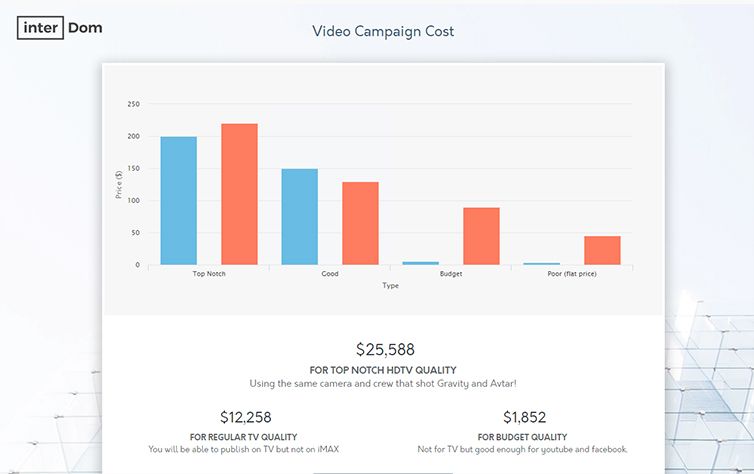The height and width of the screenshot is (474, 754).
Task: Select the orange Top Notch bar
Action: 239,194
